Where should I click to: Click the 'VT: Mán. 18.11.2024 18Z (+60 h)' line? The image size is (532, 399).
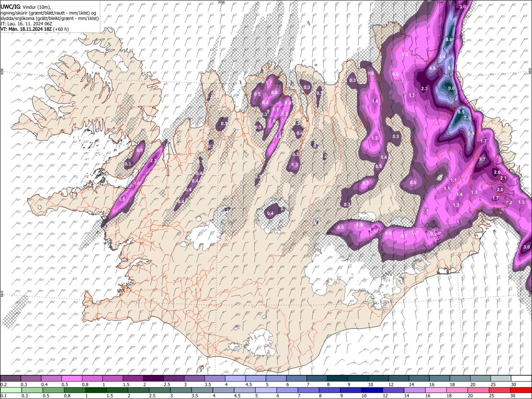(x=35, y=29)
